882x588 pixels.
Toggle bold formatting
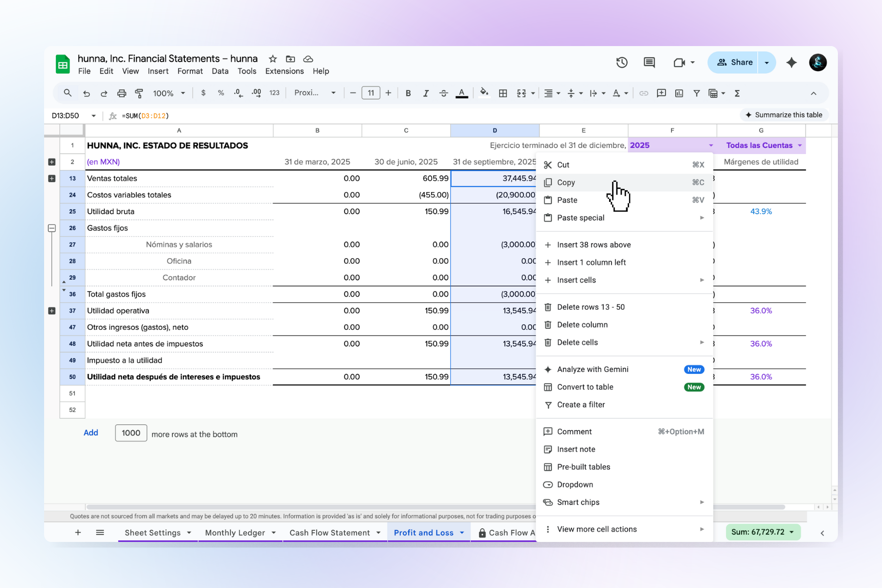click(408, 93)
